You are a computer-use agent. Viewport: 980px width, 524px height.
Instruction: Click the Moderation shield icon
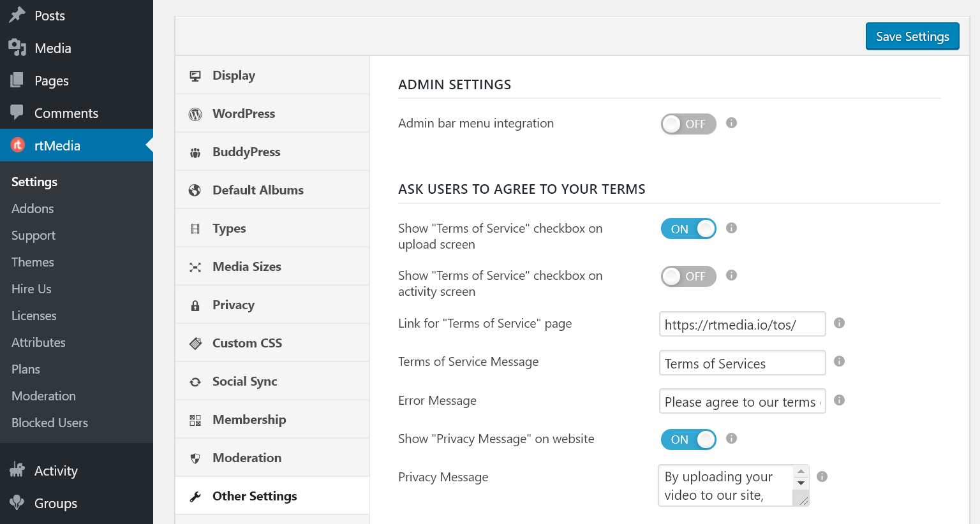tap(195, 457)
